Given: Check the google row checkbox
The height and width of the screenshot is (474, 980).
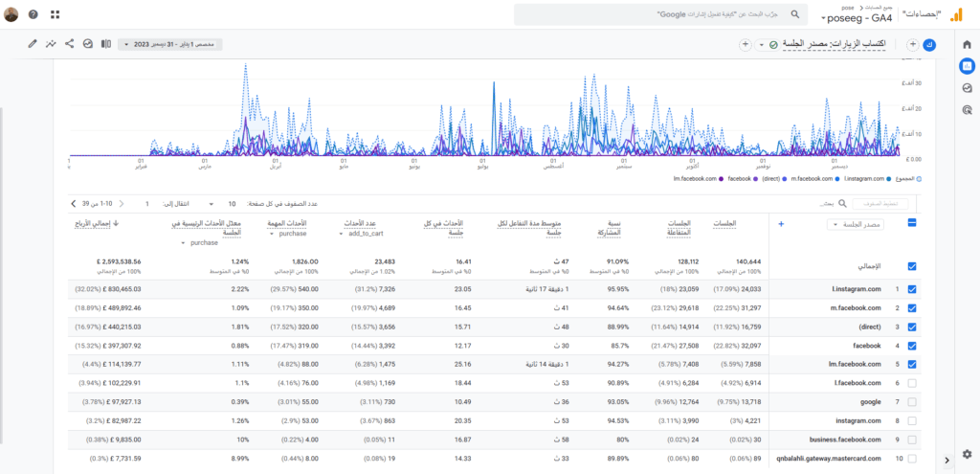Looking at the screenshot, I should click(x=912, y=402).
